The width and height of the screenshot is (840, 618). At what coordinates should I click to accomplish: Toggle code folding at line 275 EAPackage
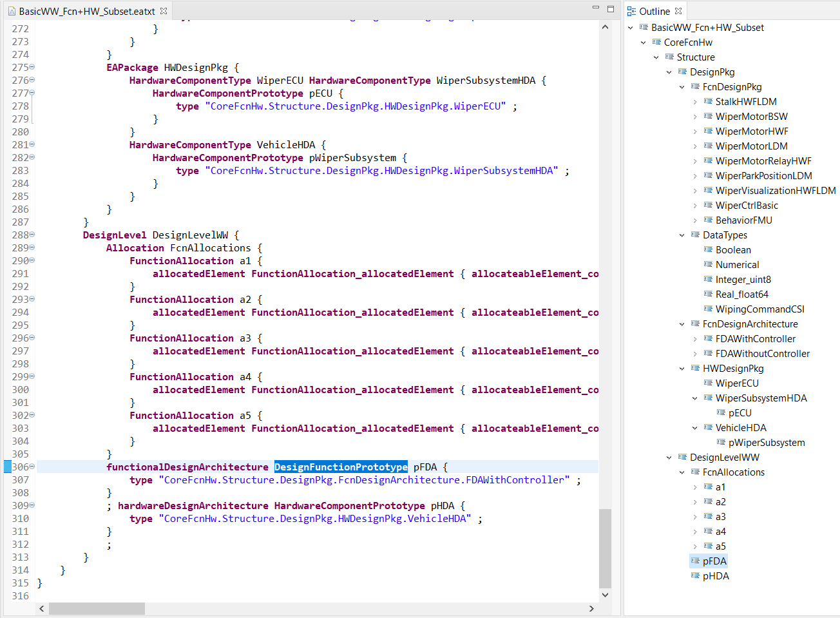(x=32, y=67)
